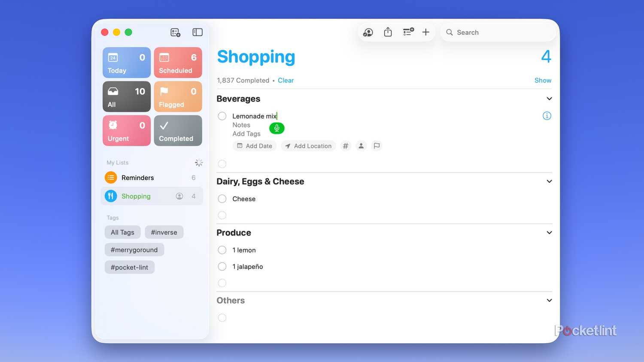The image size is (644, 362).
Task: Collapse the Dairy, Eggs & Cheese section
Action: [x=549, y=181]
